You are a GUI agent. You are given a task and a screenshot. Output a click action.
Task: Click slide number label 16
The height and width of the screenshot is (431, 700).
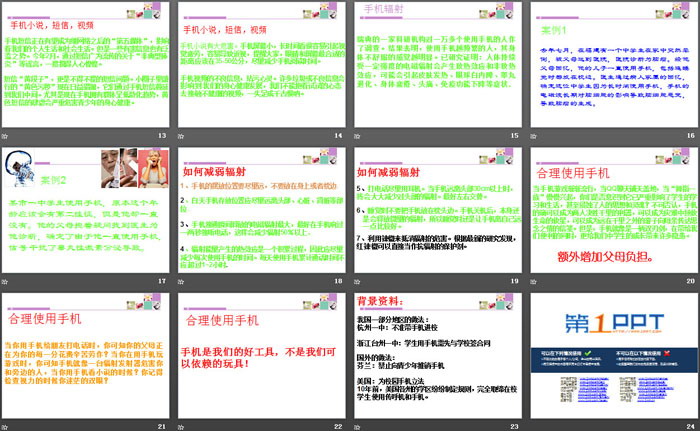[691, 135]
